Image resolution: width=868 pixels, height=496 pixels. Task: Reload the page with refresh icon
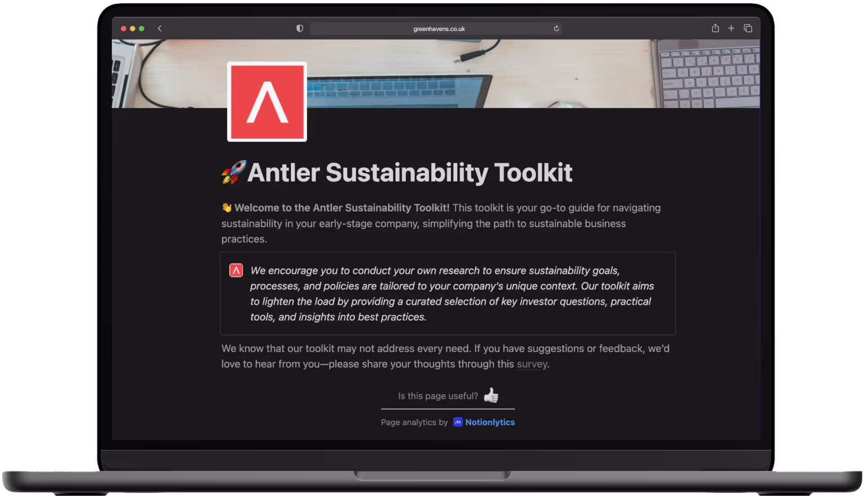(x=556, y=28)
